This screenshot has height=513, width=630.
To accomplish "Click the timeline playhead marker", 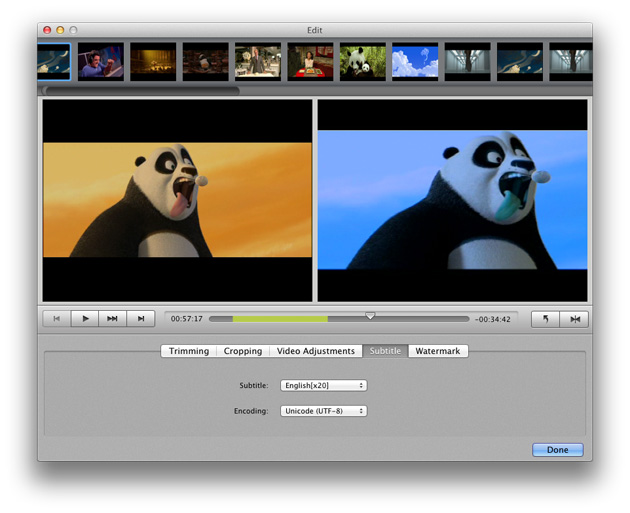I will tap(370, 316).
